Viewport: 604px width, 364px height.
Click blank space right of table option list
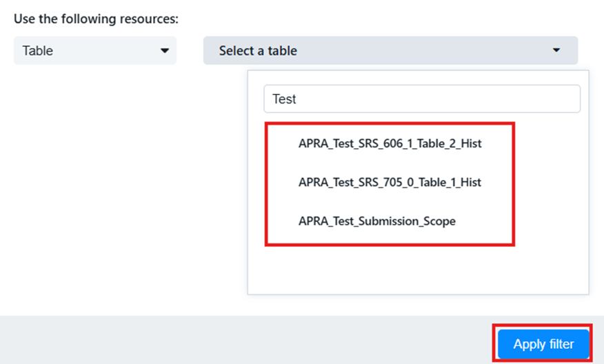point(552,183)
